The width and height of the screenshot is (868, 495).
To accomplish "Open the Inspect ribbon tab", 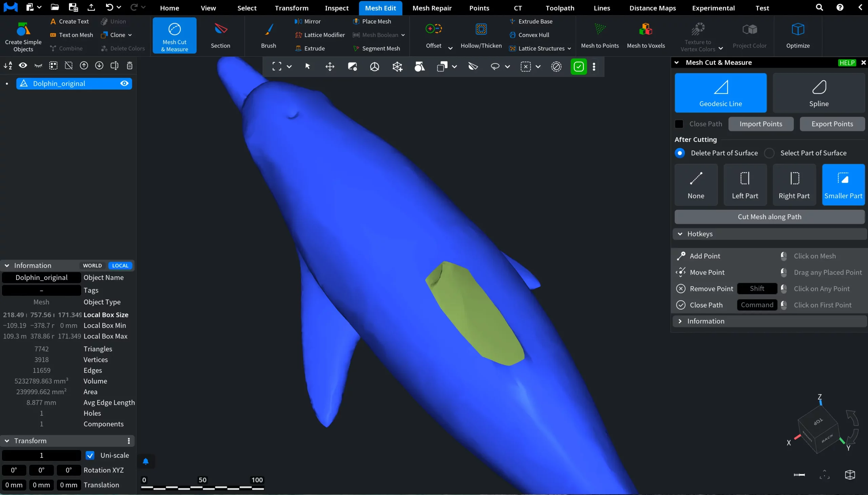I will [x=336, y=8].
